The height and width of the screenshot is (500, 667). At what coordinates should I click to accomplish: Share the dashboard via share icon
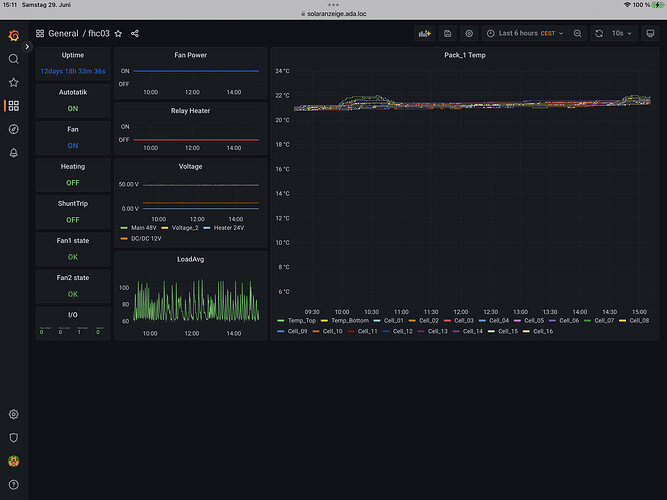(135, 33)
